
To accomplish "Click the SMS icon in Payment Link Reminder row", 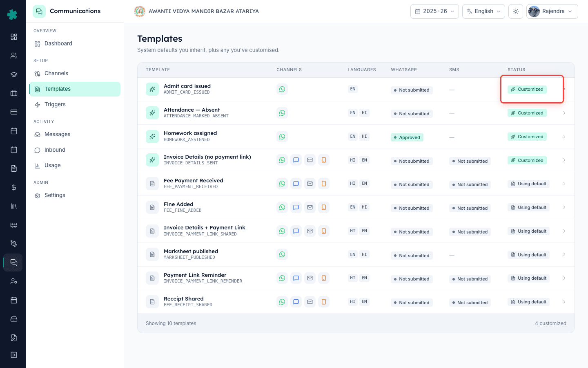I will coord(296,278).
